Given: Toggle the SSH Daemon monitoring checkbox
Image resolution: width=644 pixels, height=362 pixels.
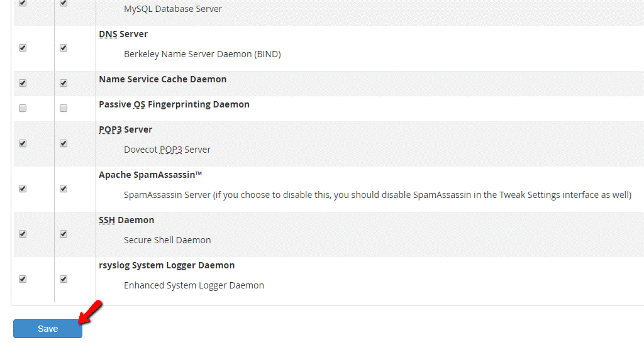Looking at the screenshot, I should point(63,234).
